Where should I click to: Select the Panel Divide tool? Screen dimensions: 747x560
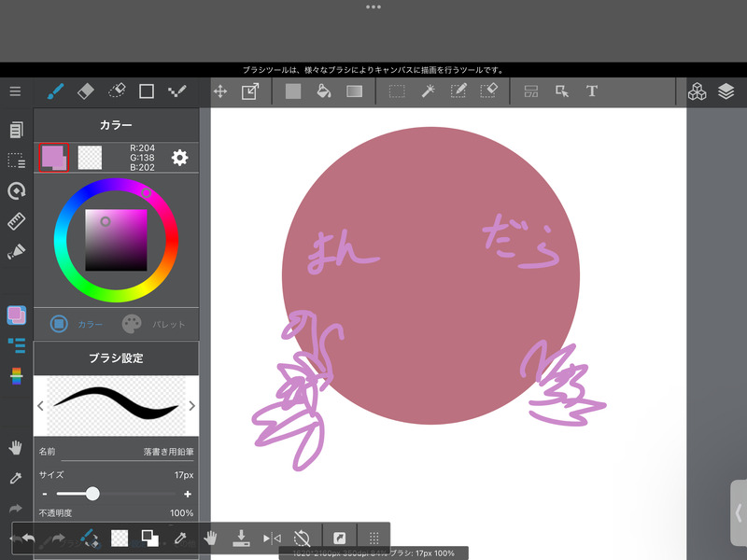[531, 91]
